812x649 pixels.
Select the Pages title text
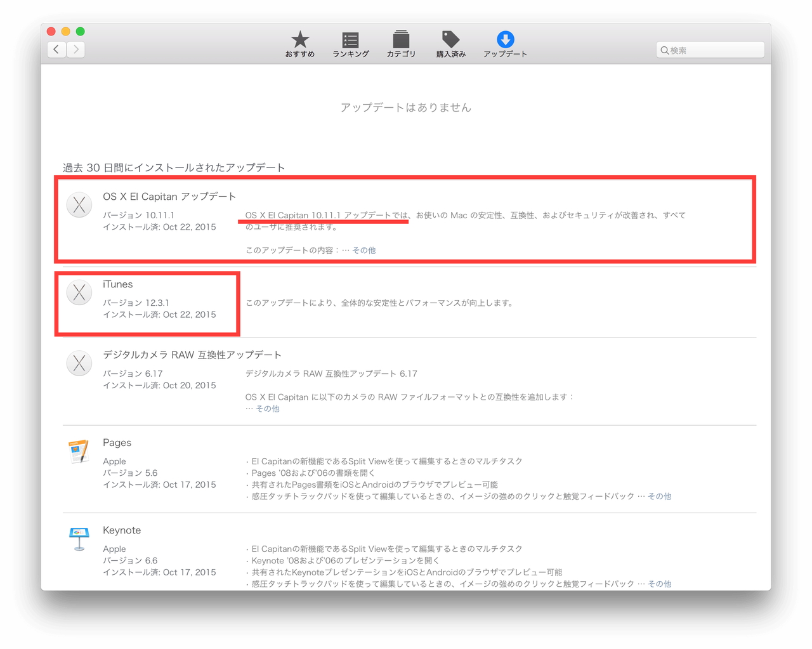117,443
